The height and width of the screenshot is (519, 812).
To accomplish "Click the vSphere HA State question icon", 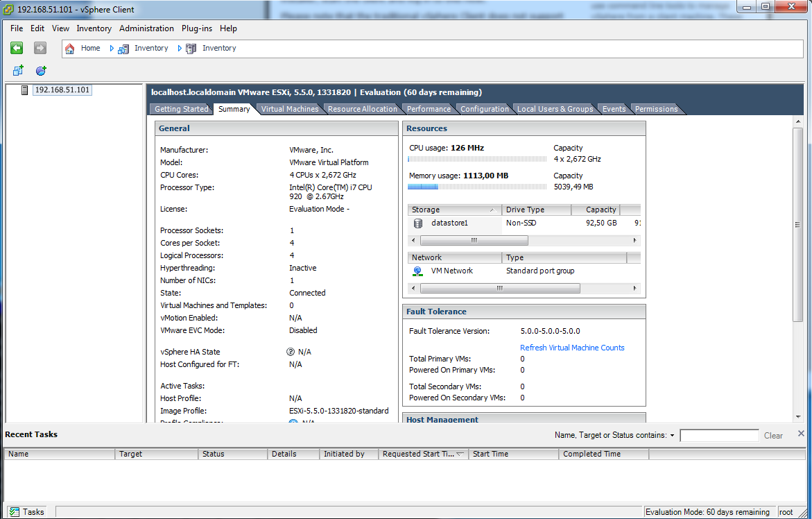I will [291, 352].
